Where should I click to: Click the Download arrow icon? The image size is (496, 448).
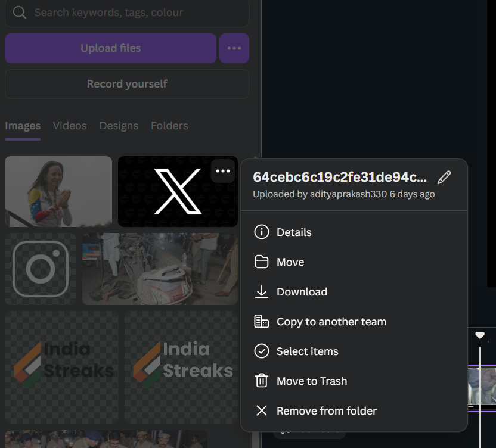pos(261,291)
